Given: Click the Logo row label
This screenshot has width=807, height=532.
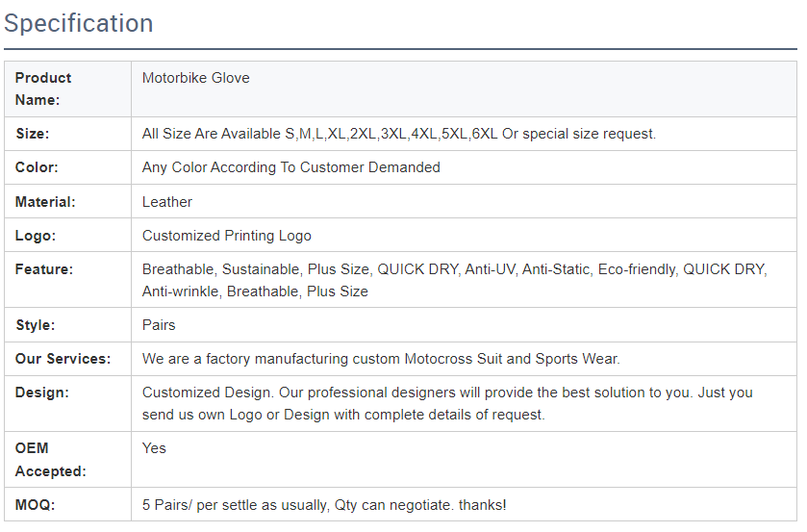Looking at the screenshot, I should [36, 236].
